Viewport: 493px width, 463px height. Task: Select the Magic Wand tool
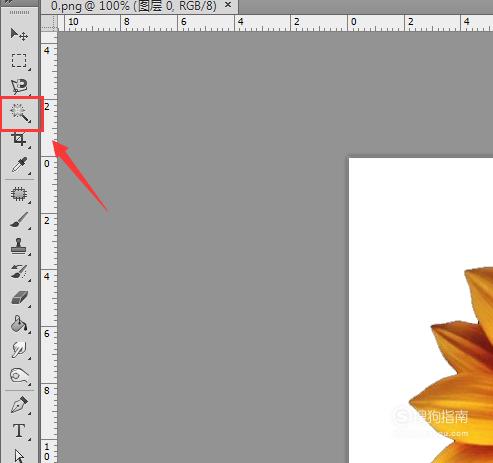pos(20,113)
